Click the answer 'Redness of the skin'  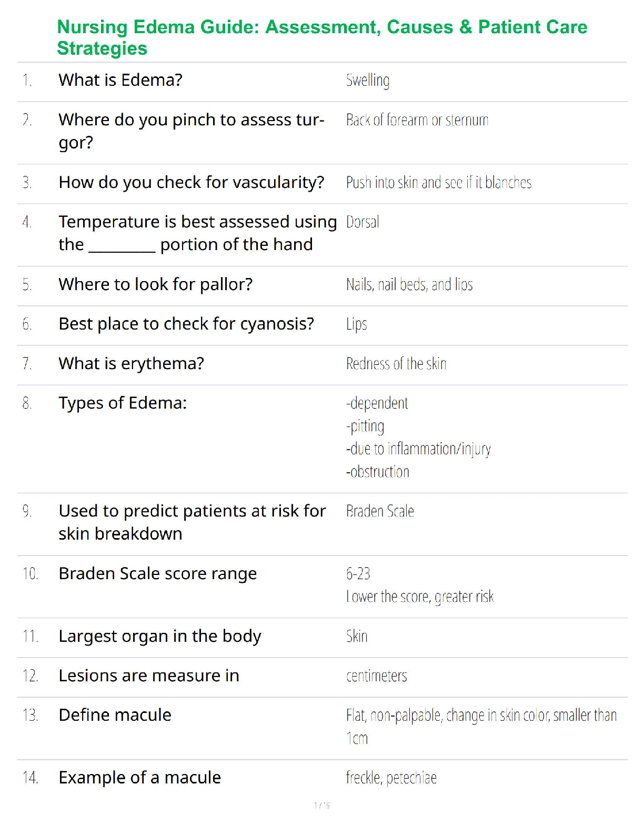tap(396, 363)
